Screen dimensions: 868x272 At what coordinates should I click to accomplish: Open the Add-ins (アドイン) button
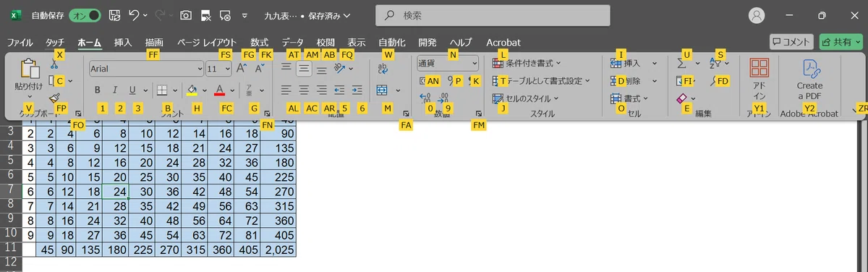[x=759, y=80]
